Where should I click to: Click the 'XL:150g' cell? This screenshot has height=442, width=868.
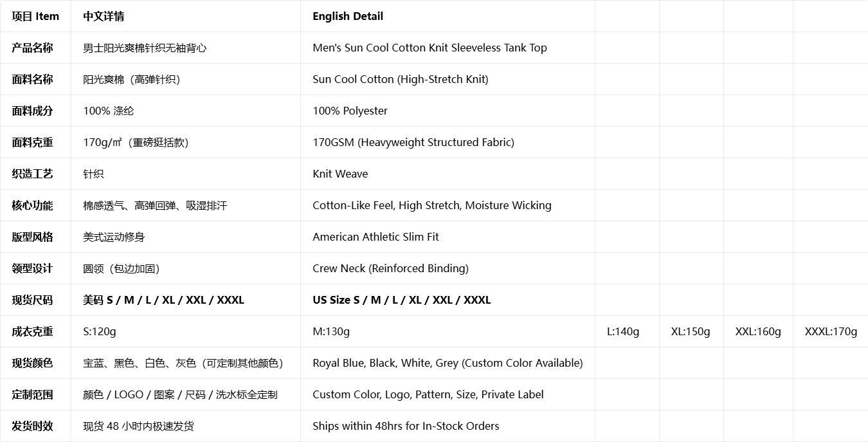pyautogui.click(x=691, y=331)
